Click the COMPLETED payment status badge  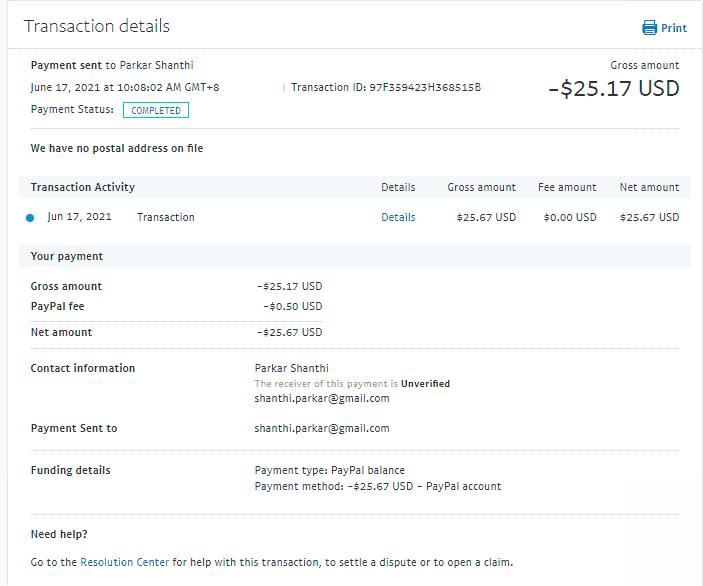pos(156,110)
